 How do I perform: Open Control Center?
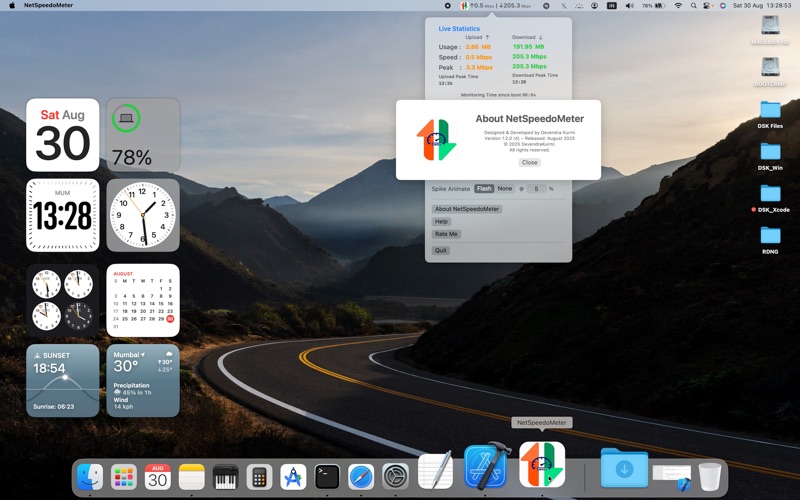707,6
